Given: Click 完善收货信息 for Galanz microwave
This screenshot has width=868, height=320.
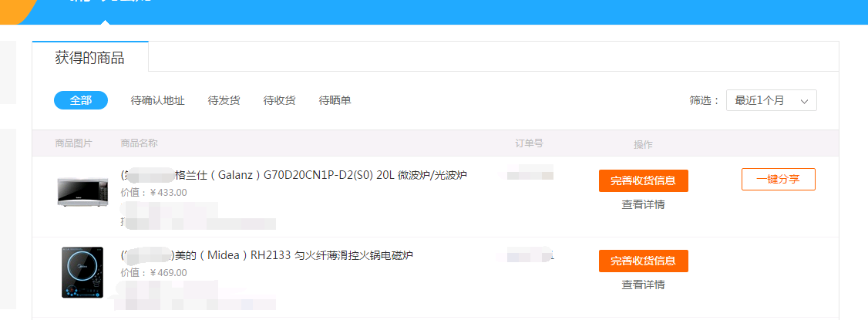Looking at the screenshot, I should pos(643,181).
